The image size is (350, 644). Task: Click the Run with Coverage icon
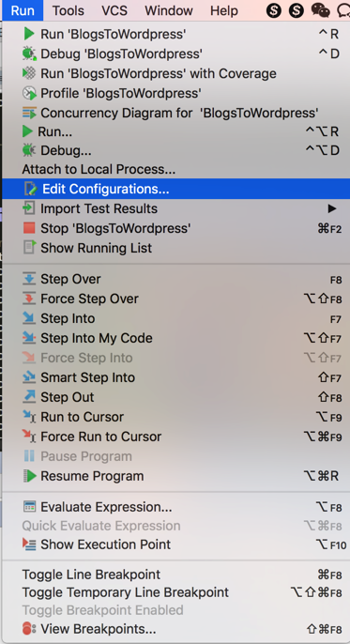click(29, 73)
